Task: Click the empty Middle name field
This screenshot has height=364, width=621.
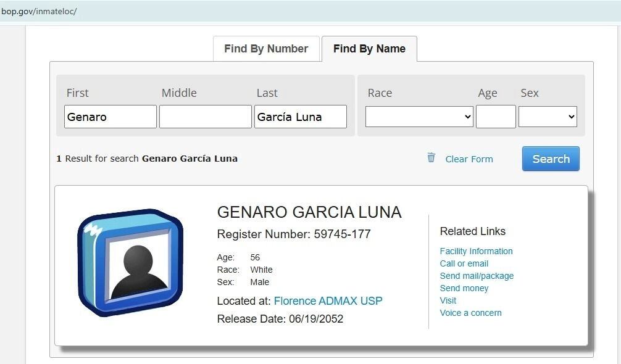Action: (x=205, y=116)
